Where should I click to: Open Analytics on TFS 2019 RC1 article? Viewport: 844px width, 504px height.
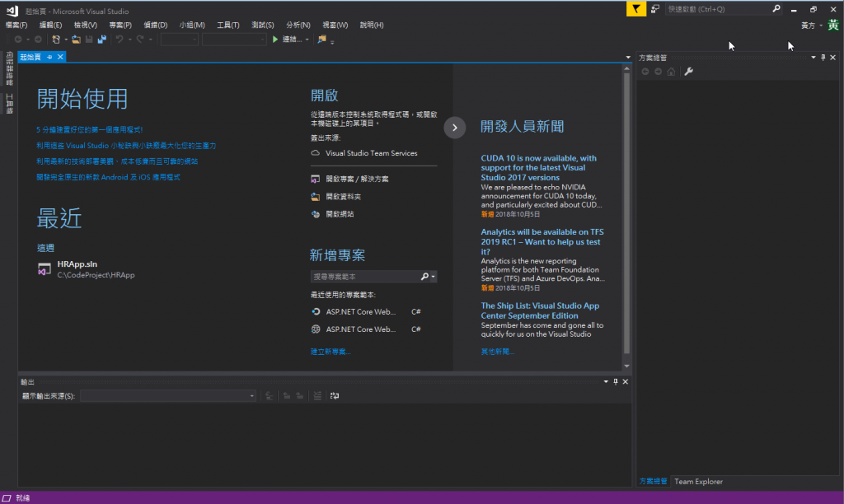point(542,241)
